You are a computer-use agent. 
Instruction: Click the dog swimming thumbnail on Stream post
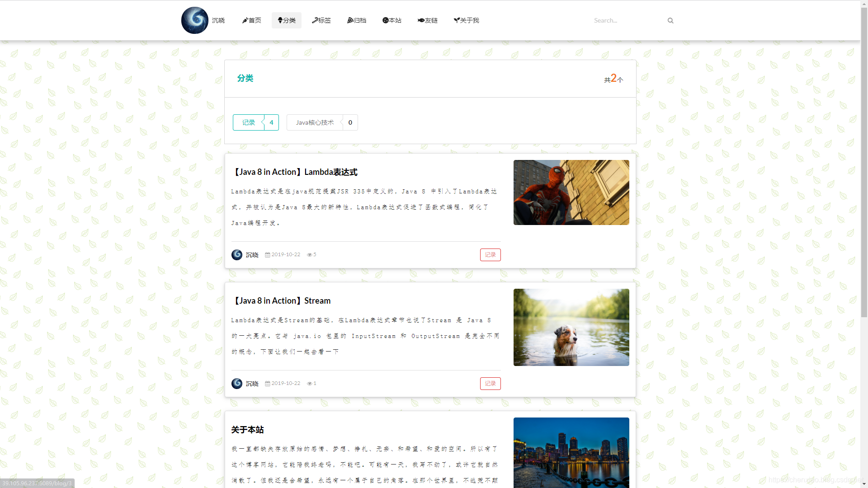(571, 327)
